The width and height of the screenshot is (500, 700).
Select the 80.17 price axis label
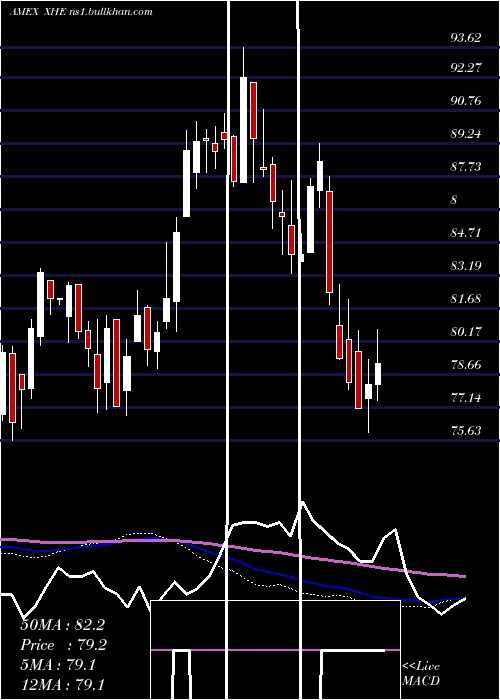pyautogui.click(x=466, y=332)
